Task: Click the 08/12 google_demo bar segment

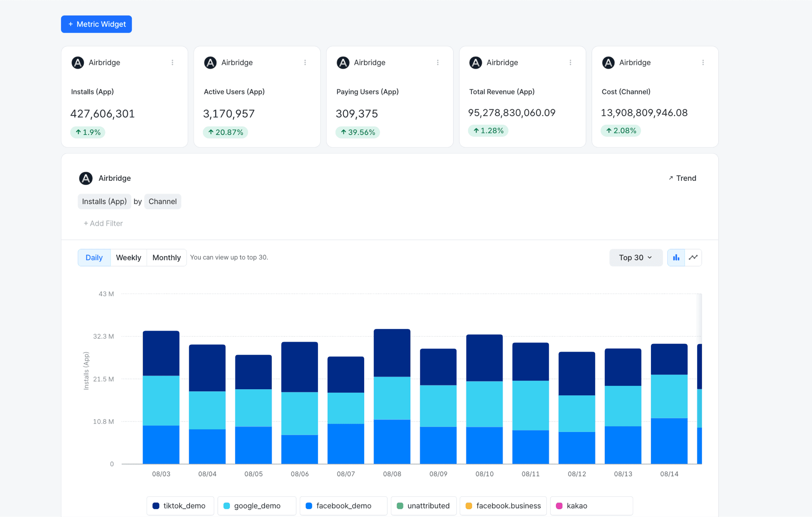Action: coord(577,413)
